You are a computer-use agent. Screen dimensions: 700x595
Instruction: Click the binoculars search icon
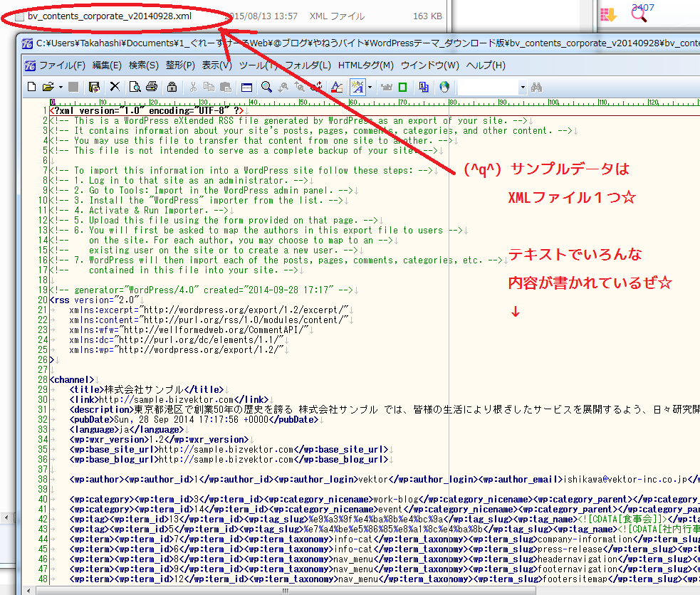[537, 88]
